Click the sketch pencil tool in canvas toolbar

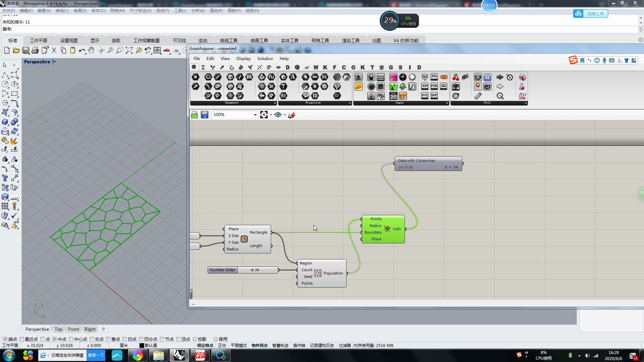[291, 115]
